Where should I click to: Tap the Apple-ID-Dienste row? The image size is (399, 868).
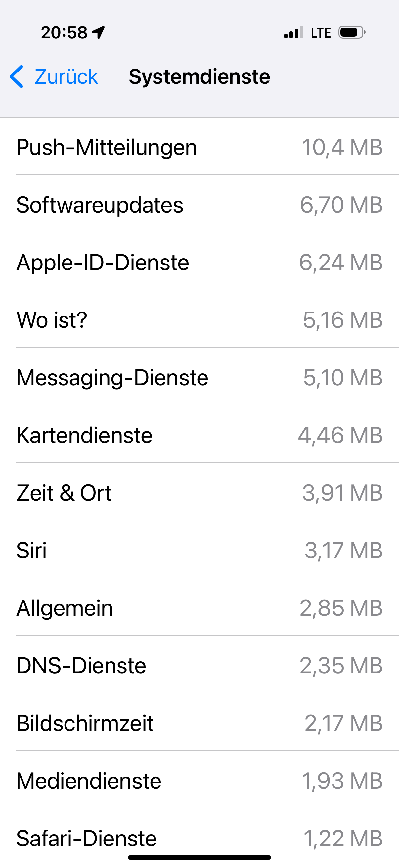click(199, 262)
